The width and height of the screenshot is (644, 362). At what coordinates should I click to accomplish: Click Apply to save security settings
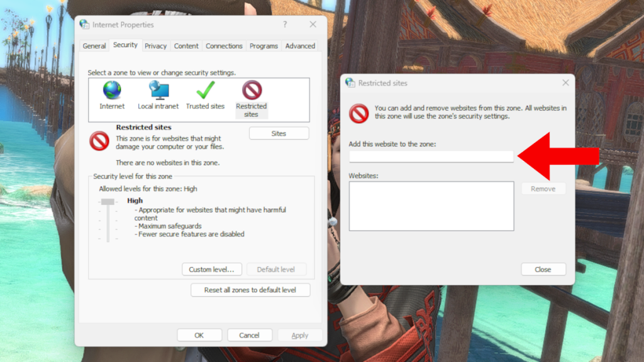coord(300,335)
